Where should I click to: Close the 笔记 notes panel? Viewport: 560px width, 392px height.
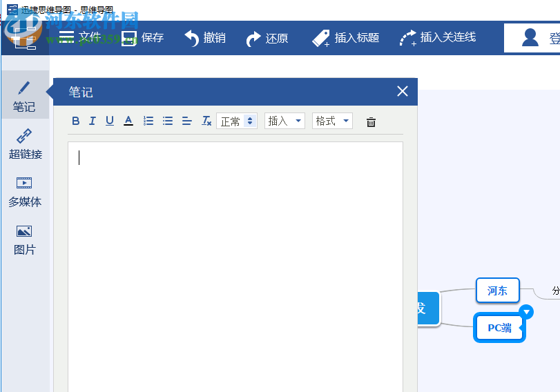tap(403, 91)
